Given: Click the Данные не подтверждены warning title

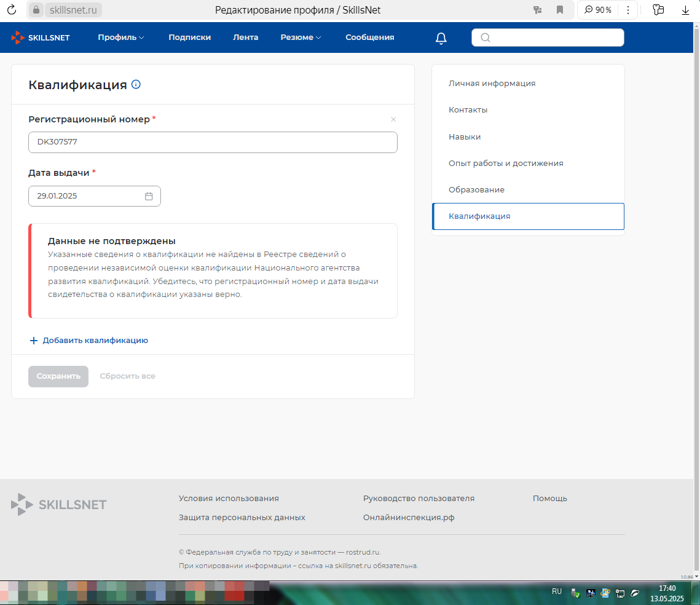Looking at the screenshot, I should [112, 241].
